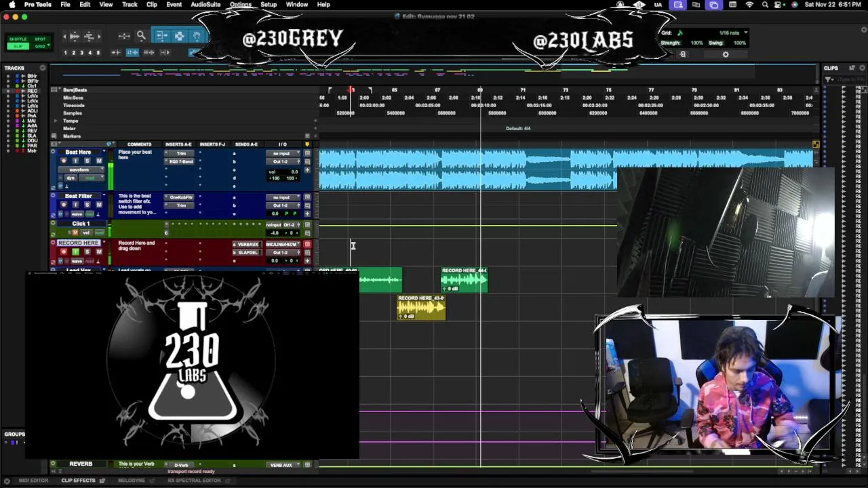Image resolution: width=868 pixels, height=488 pixels.
Task: Open the Tracks list options menu
Action: pyautogui.click(x=42, y=68)
